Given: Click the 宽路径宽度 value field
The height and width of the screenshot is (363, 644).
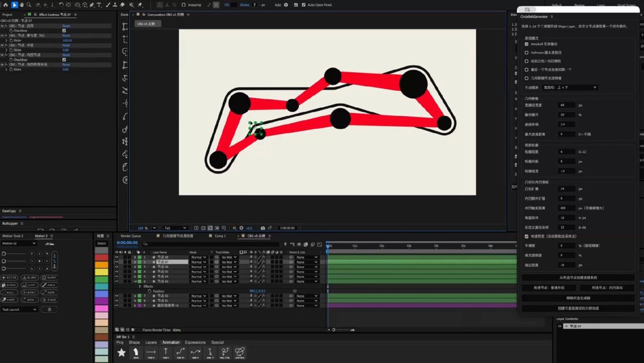Looking at the screenshot, I should coord(567,105).
